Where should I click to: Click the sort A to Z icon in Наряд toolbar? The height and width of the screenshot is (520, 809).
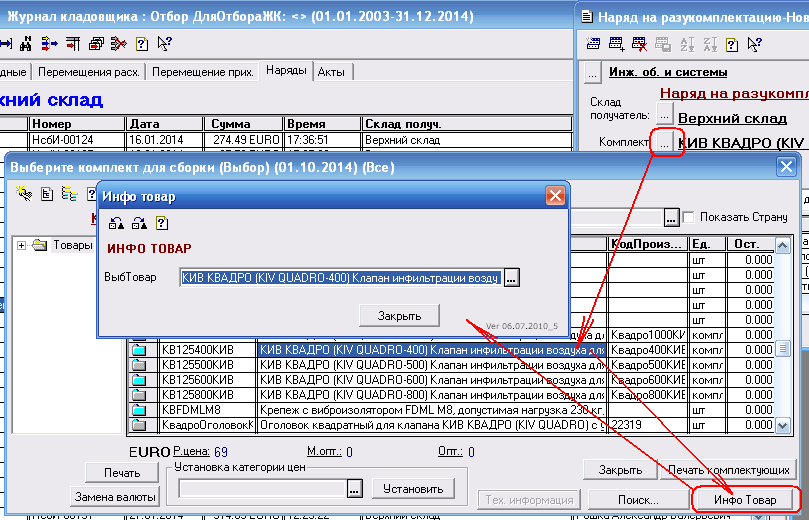coord(687,44)
